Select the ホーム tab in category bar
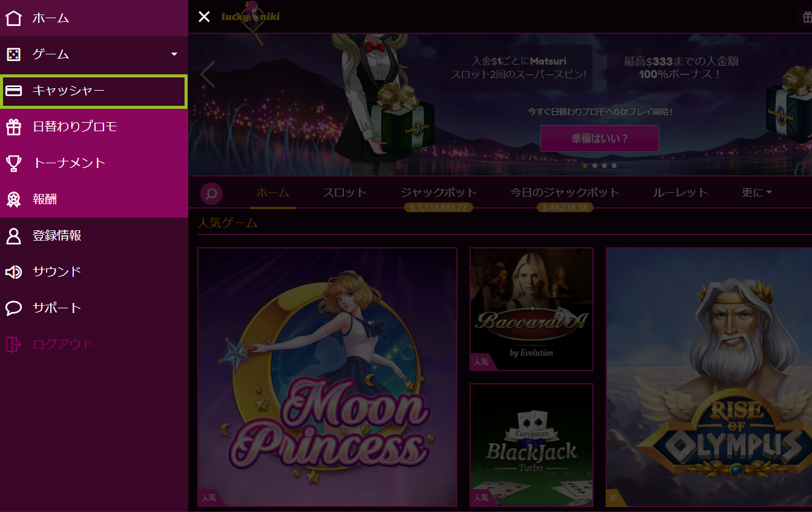 tap(272, 193)
